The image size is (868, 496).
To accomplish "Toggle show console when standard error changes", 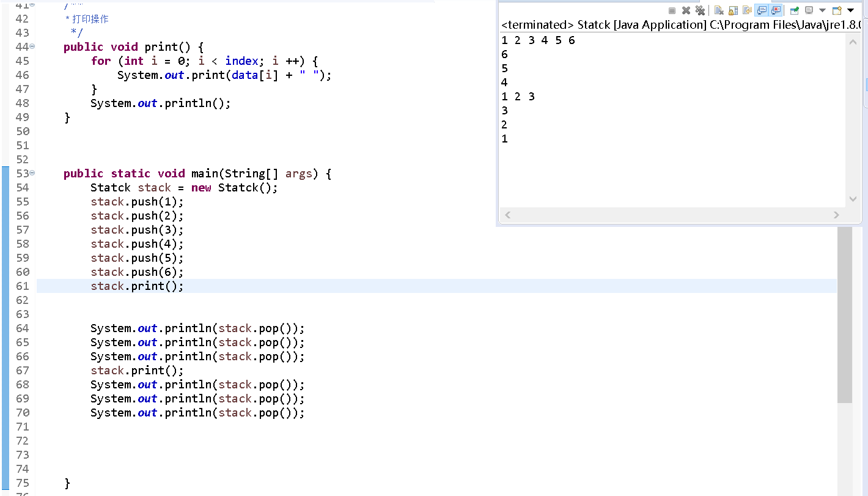I will (775, 10).
